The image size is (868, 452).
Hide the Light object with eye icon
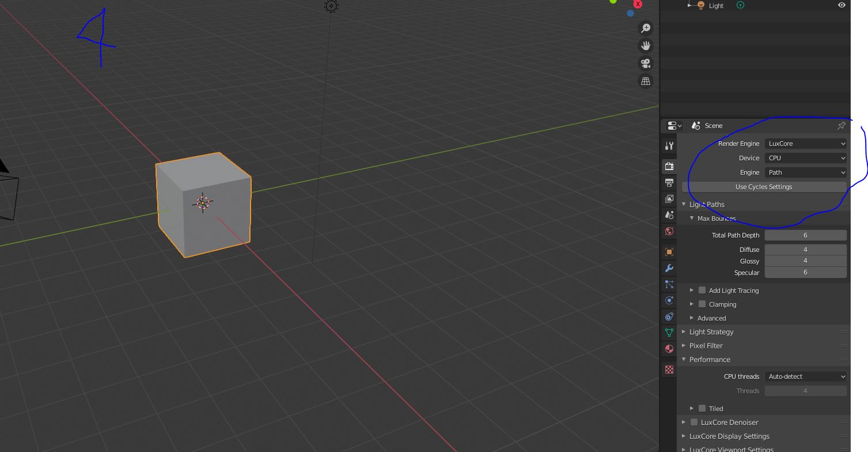[x=842, y=5]
